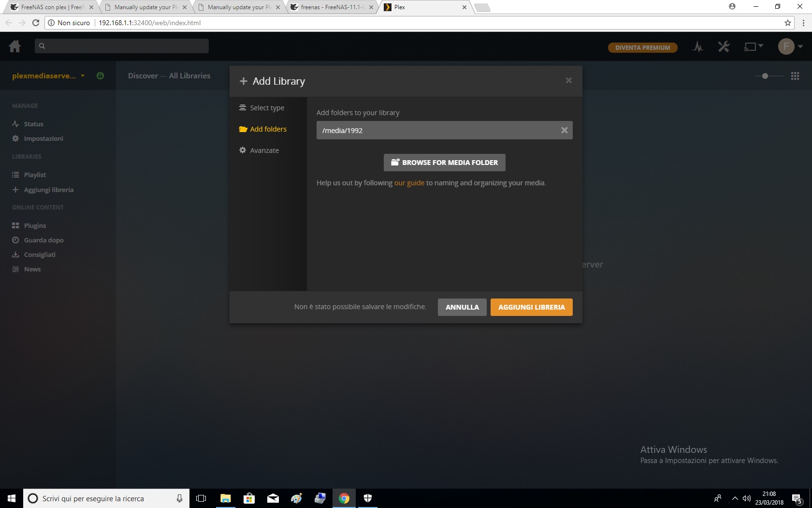Open the settings wrench and screwdriver icon
This screenshot has height=508, width=812.
(724, 47)
